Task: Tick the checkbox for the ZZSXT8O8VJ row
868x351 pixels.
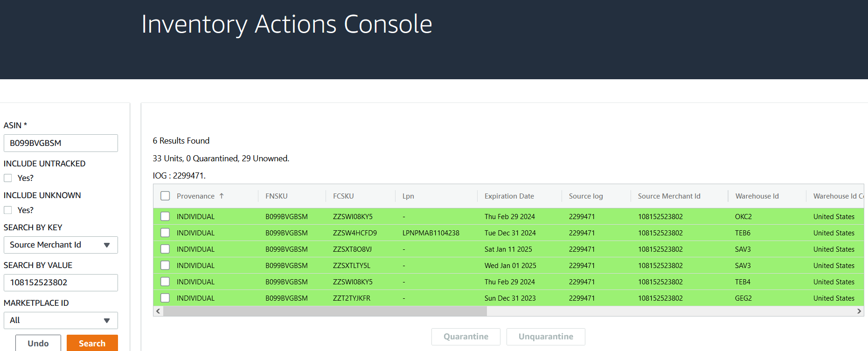Action: (165, 249)
